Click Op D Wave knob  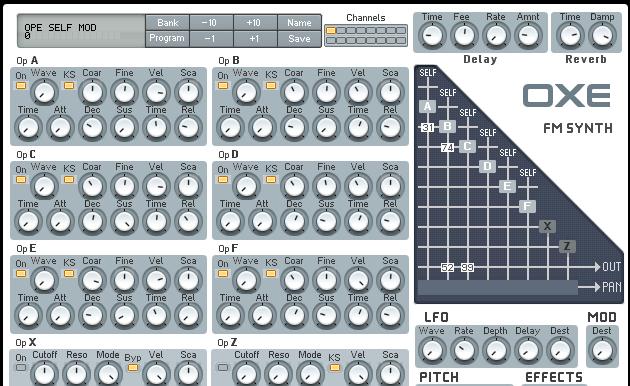246,186
